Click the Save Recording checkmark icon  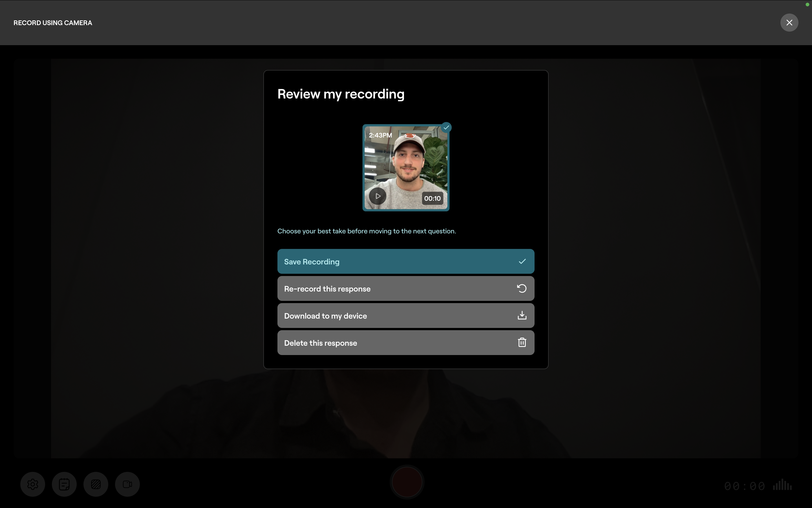[522, 261]
